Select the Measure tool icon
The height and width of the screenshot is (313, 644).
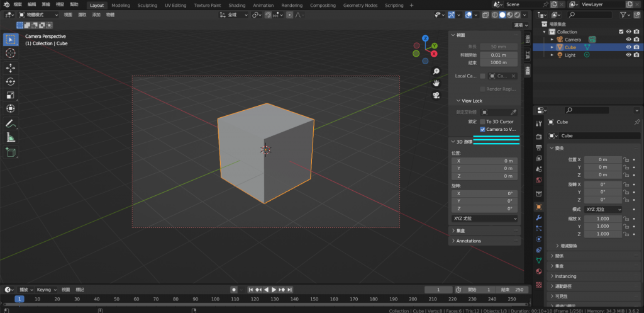11,137
